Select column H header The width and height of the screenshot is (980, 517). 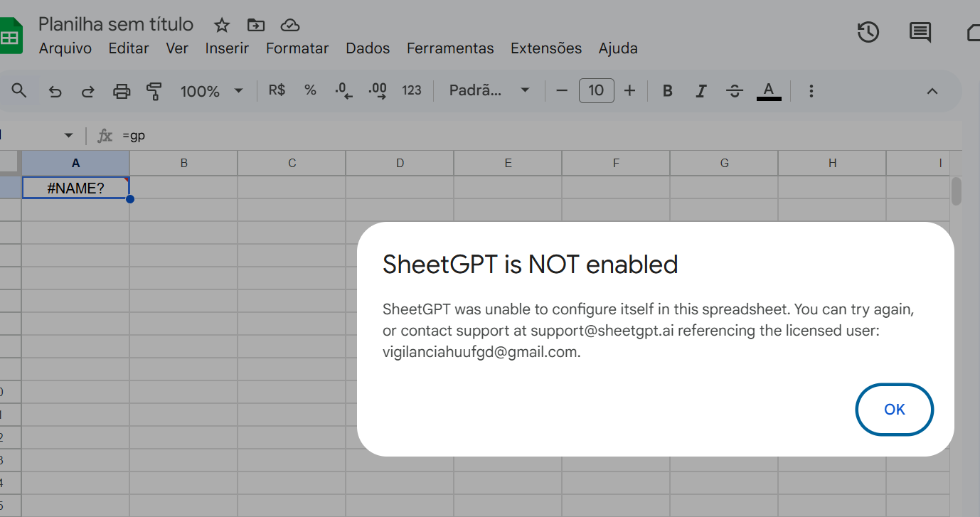point(832,163)
